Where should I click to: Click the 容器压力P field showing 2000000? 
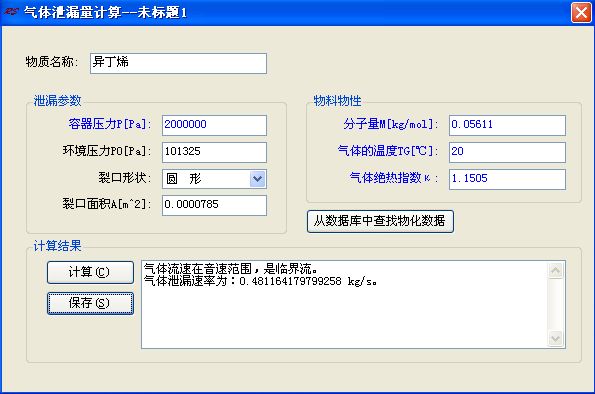(214, 125)
